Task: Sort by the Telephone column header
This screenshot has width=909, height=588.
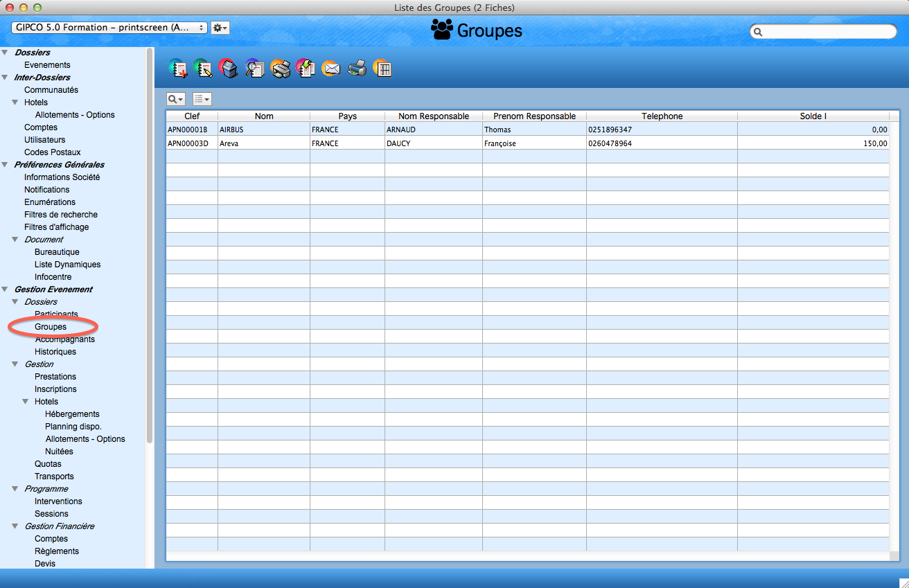Action: [x=662, y=116]
